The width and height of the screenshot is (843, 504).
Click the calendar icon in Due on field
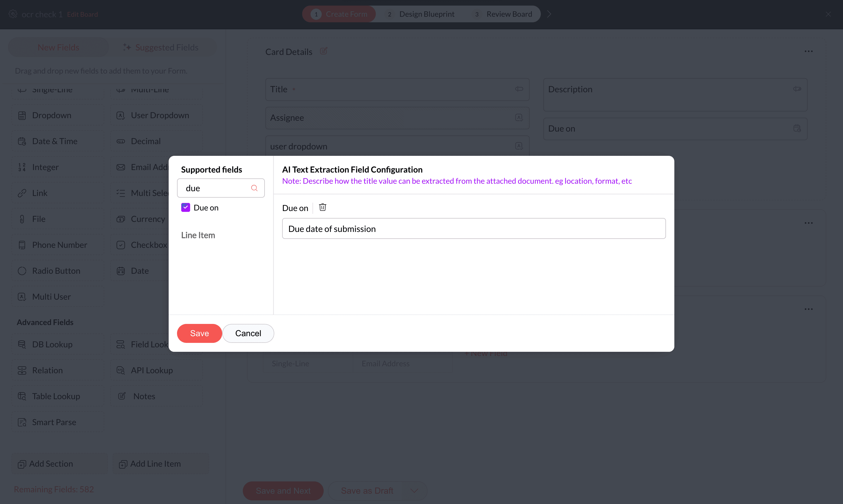coord(797,129)
